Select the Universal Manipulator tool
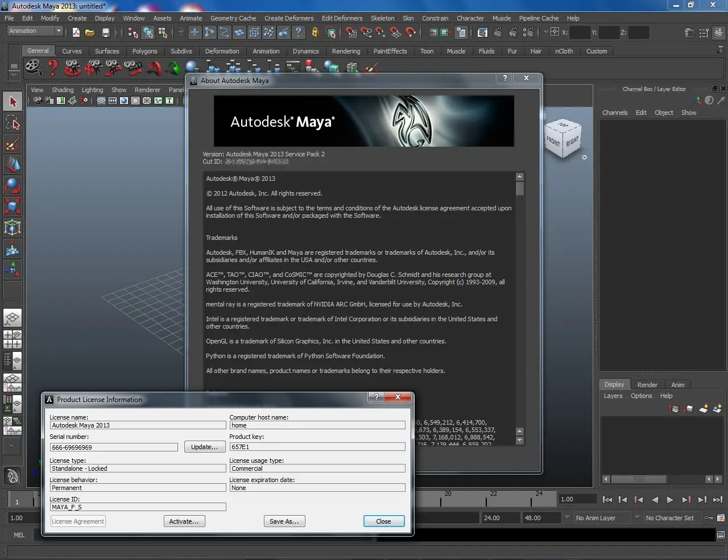728x560 pixels. (x=13, y=227)
